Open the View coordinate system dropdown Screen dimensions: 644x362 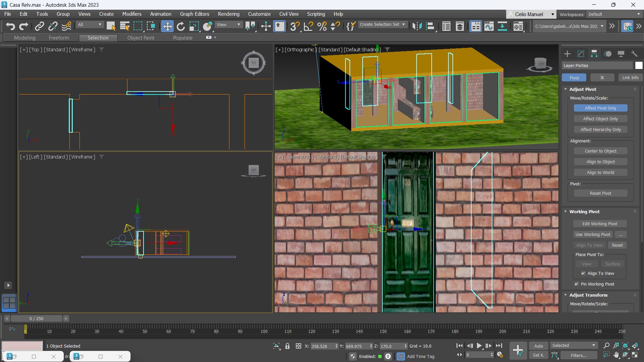pos(228,24)
